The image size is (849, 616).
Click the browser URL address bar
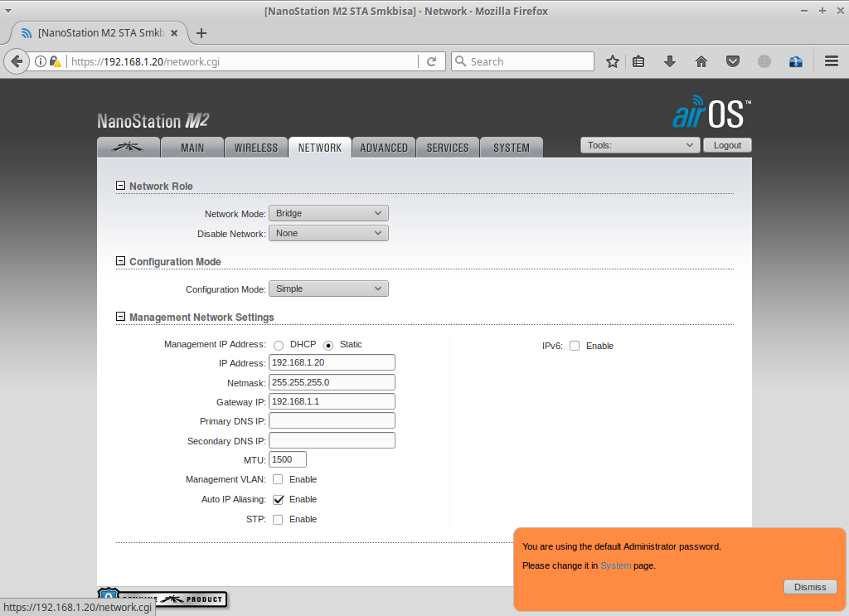[244, 61]
